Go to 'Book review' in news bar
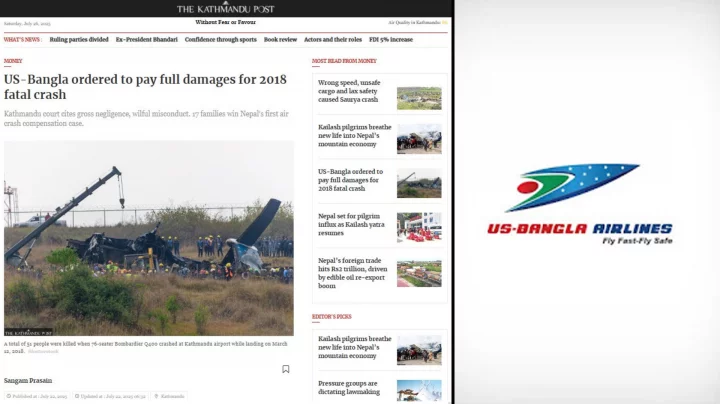 click(280, 40)
